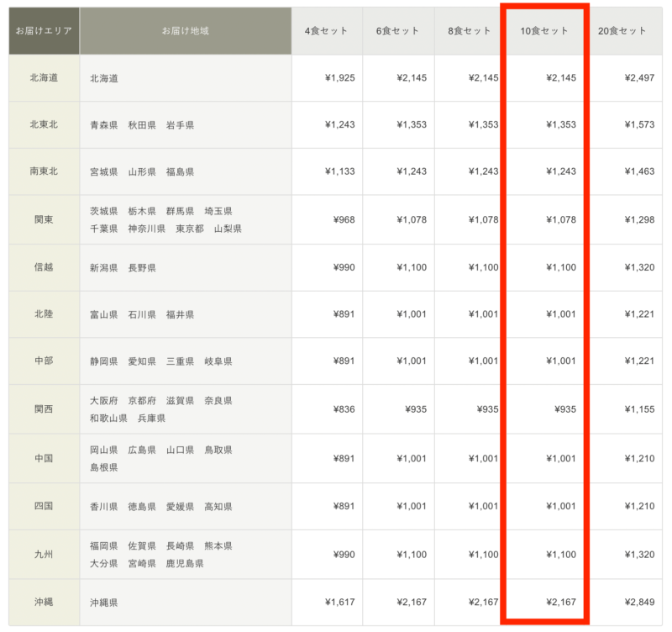Screen dimensions: 672x632
Task: Click ¥836 in the 関西 row
Action: click(x=344, y=409)
